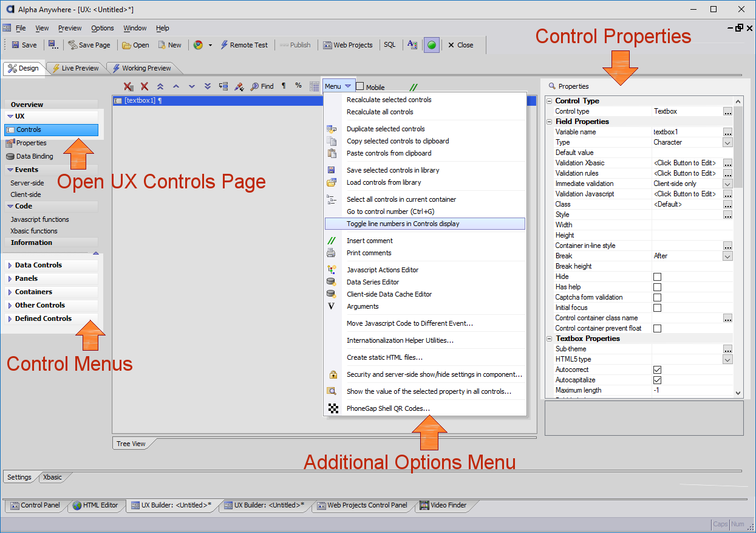Click the Remote Test button
This screenshot has width=756, height=533.
(243, 45)
